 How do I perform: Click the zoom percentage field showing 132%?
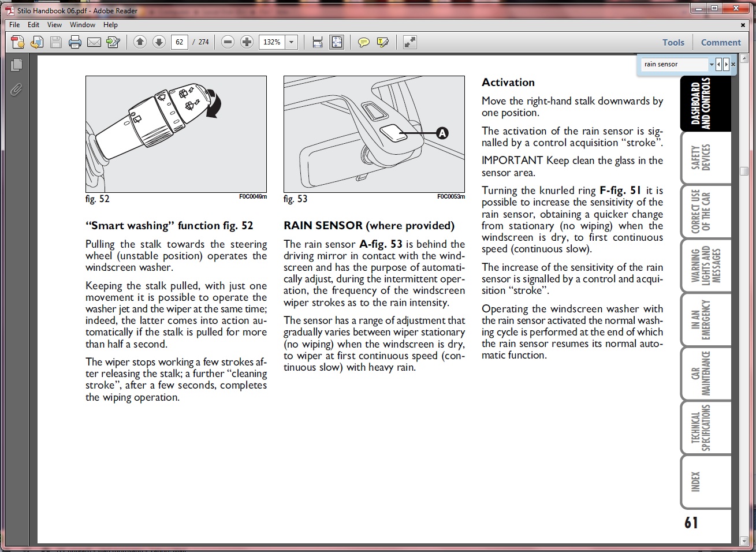click(272, 42)
